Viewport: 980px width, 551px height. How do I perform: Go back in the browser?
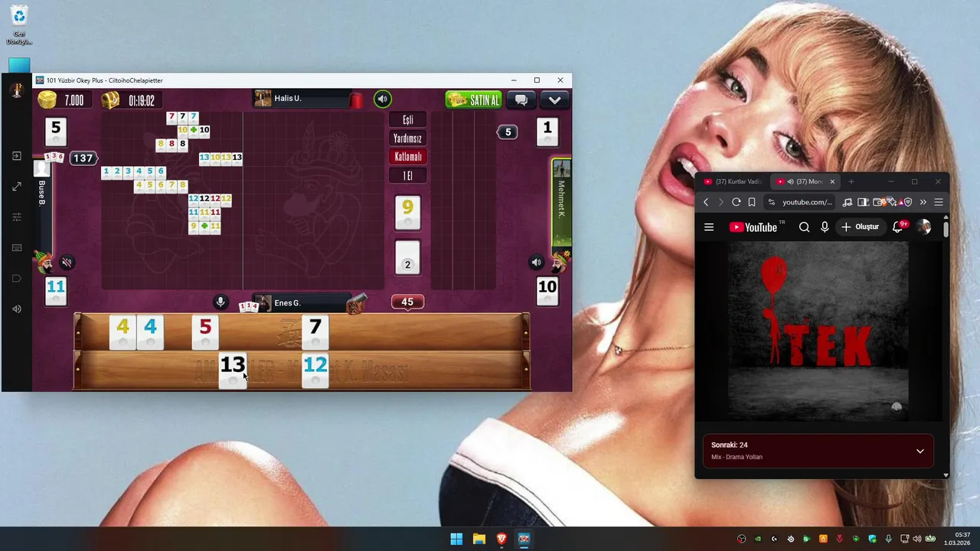point(706,202)
